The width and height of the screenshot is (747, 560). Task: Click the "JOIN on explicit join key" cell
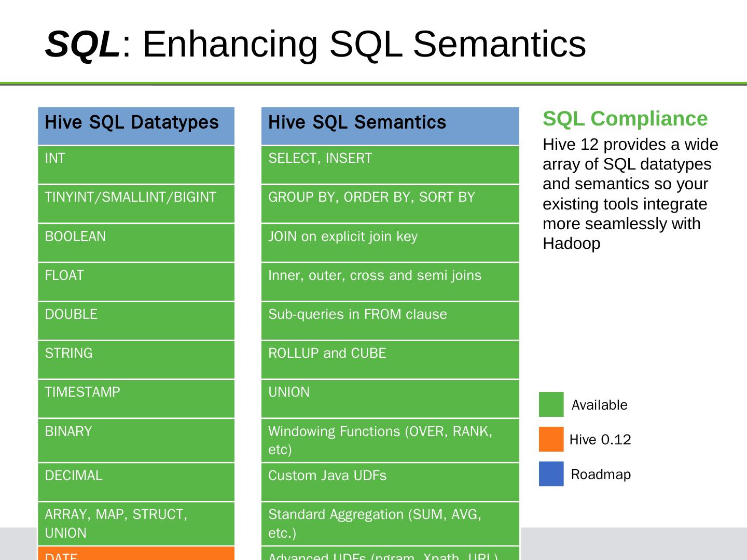coord(390,243)
